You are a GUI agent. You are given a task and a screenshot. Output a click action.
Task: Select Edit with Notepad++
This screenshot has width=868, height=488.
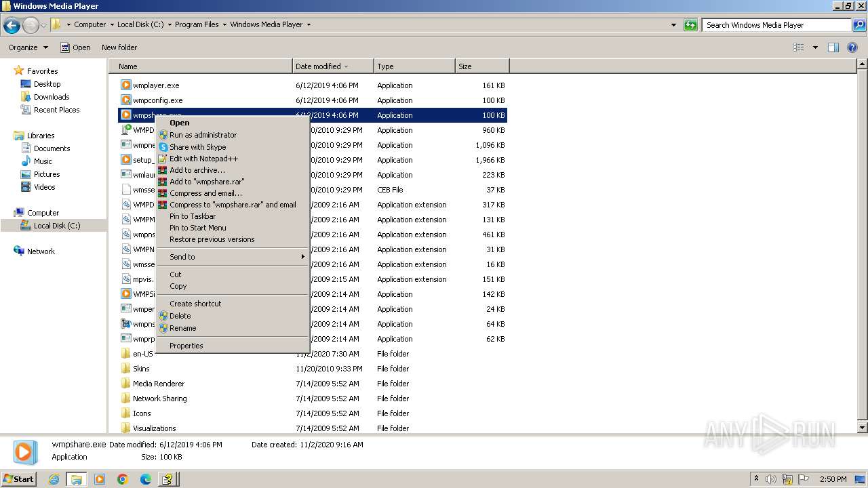231,159
